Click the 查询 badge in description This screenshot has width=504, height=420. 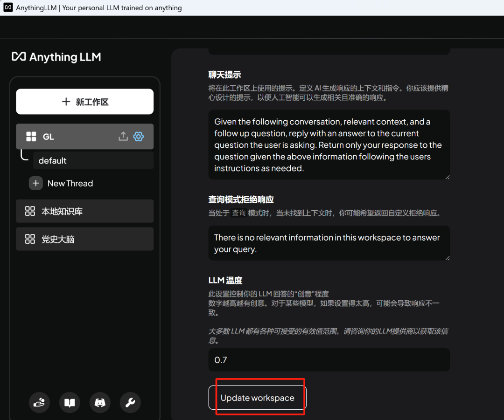(239, 213)
